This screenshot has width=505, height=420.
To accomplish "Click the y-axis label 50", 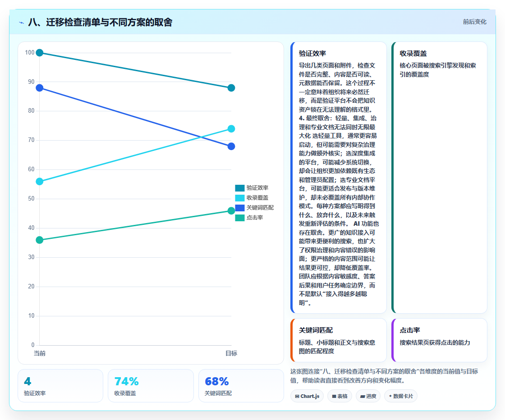I will tap(31, 199).
